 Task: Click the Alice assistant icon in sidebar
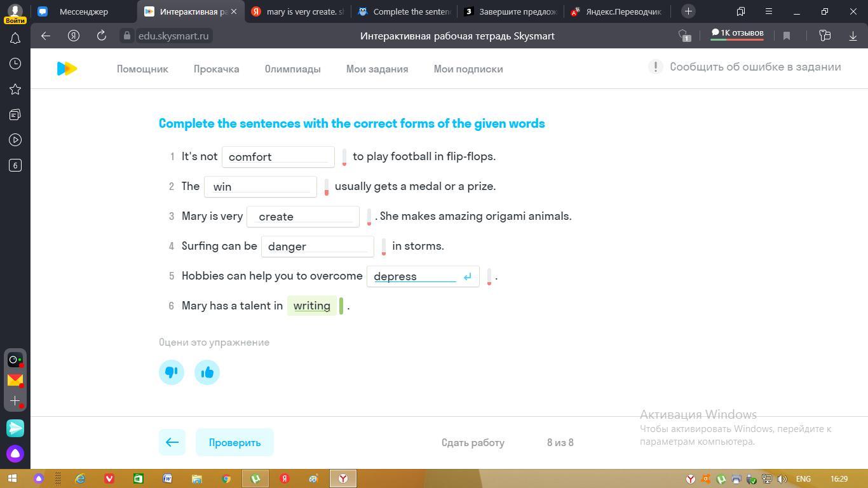click(x=15, y=454)
